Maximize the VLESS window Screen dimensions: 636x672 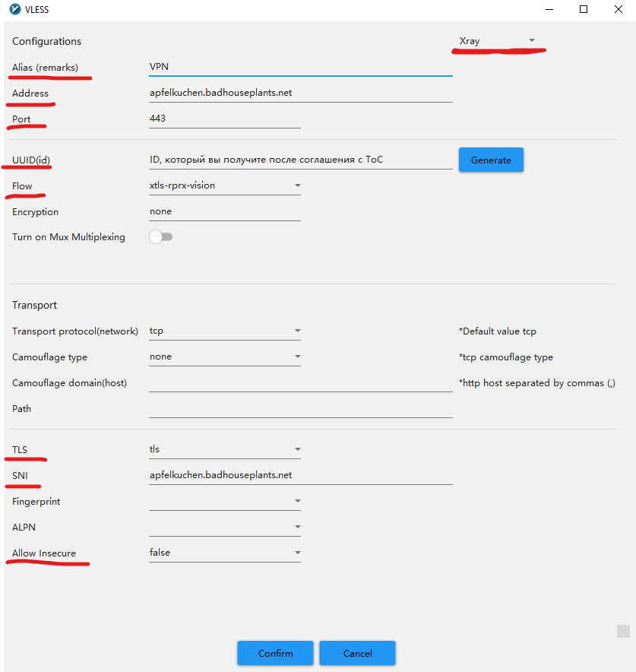coord(584,10)
